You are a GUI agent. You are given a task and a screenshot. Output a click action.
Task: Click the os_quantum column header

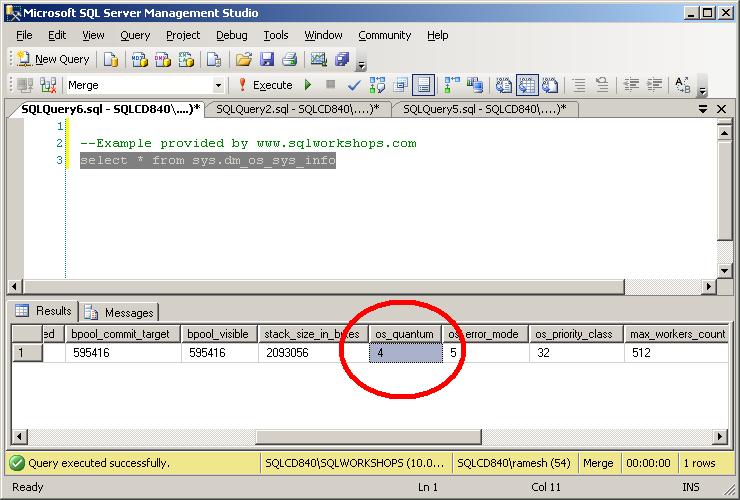click(404, 334)
